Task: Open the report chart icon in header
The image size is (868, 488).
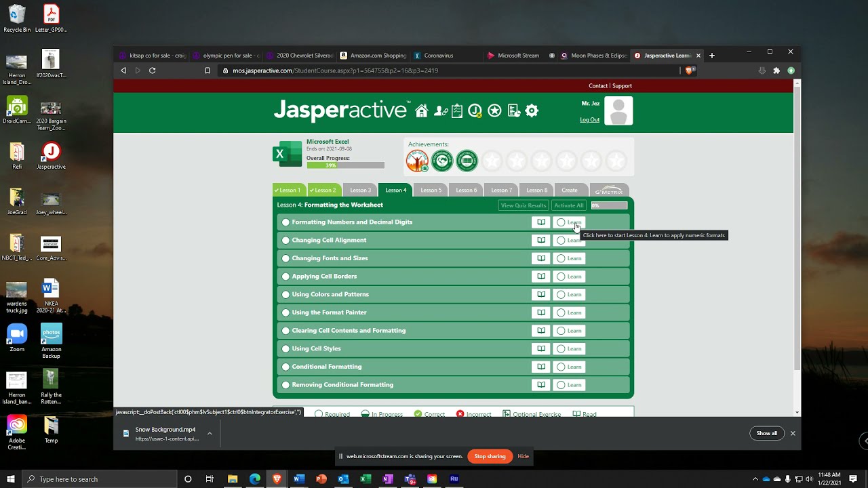Action: click(x=513, y=111)
